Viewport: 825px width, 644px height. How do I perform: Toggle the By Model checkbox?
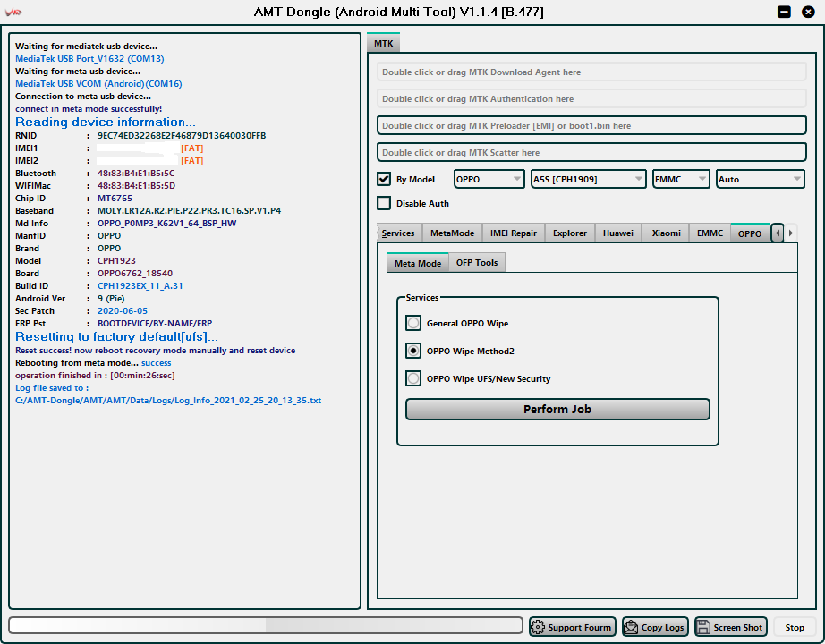[384, 179]
